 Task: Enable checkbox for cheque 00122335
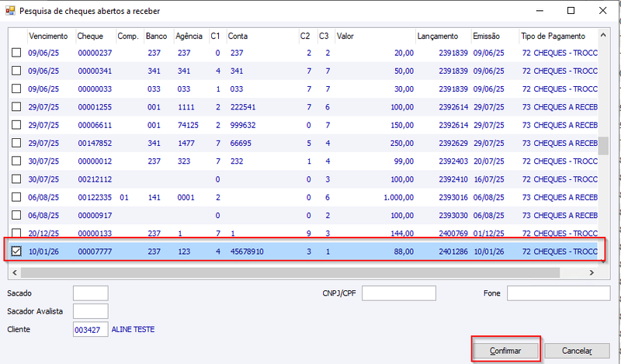pos(16,197)
